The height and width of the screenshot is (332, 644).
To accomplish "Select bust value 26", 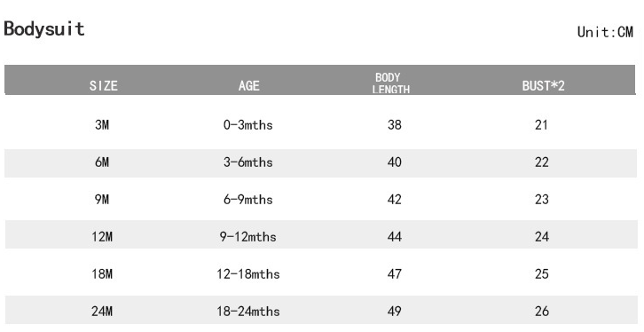I will pyautogui.click(x=541, y=311).
